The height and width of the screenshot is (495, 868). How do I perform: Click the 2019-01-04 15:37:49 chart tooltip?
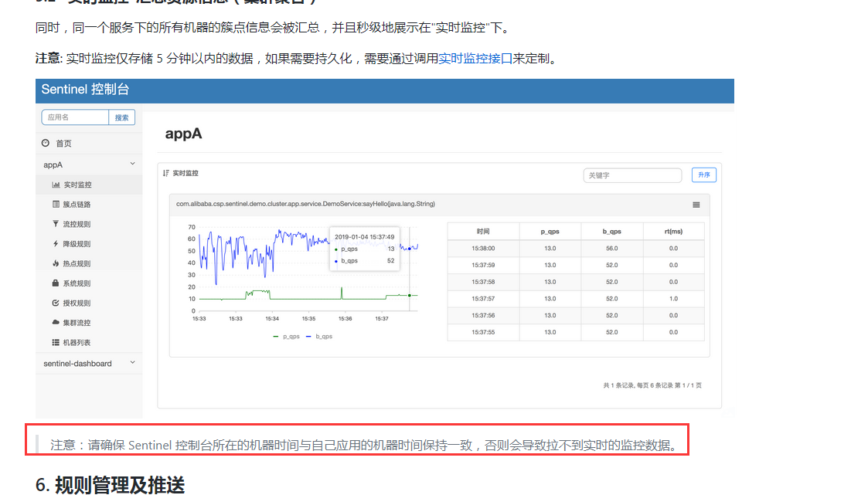[x=364, y=249]
